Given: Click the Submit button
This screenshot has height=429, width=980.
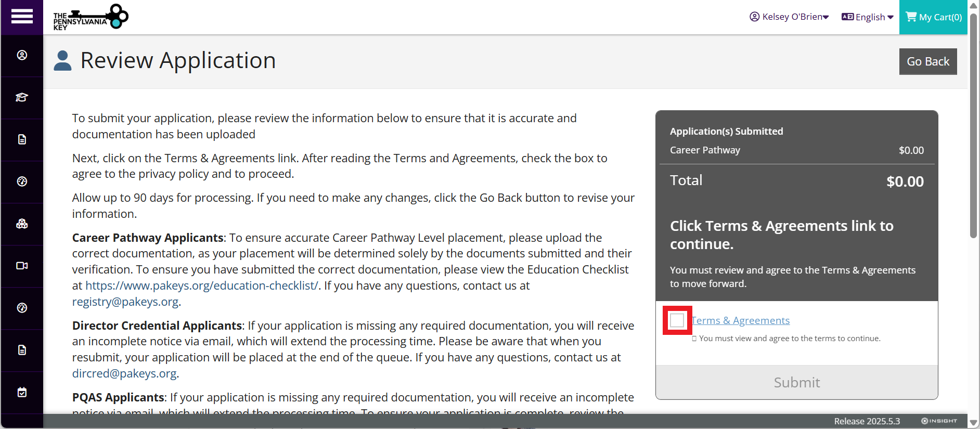Looking at the screenshot, I should (x=796, y=383).
